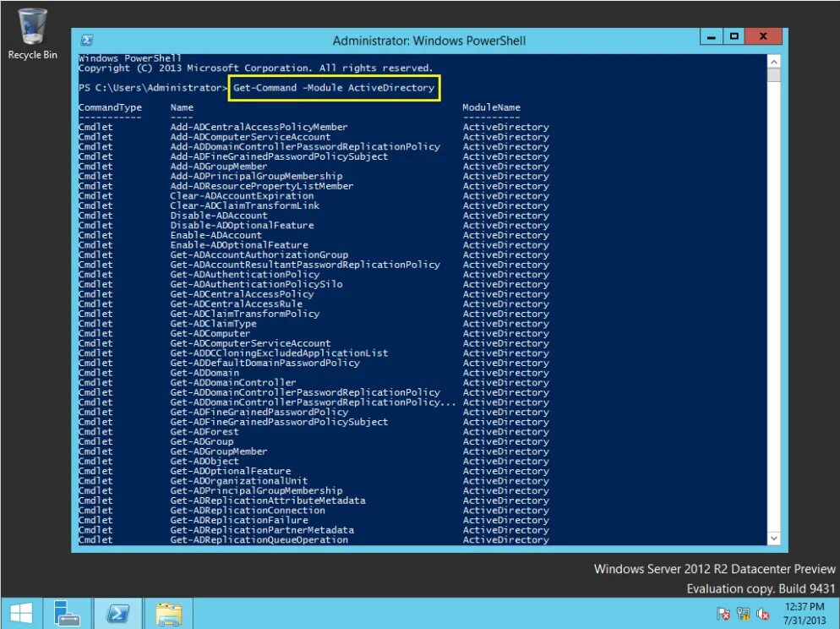Click the Action Center flag tray icon
The height and width of the screenshot is (629, 840).
[723, 614]
